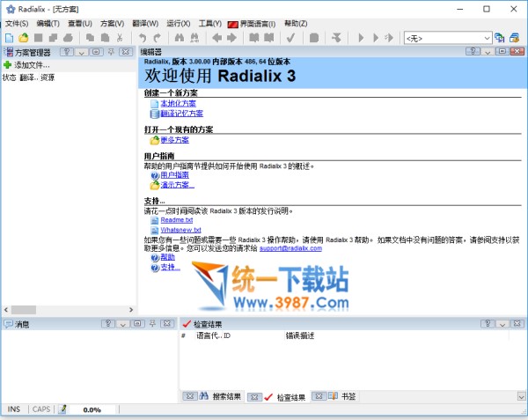
Task: Maximize the 消息 panel with its restore button
Action: (x=137, y=324)
